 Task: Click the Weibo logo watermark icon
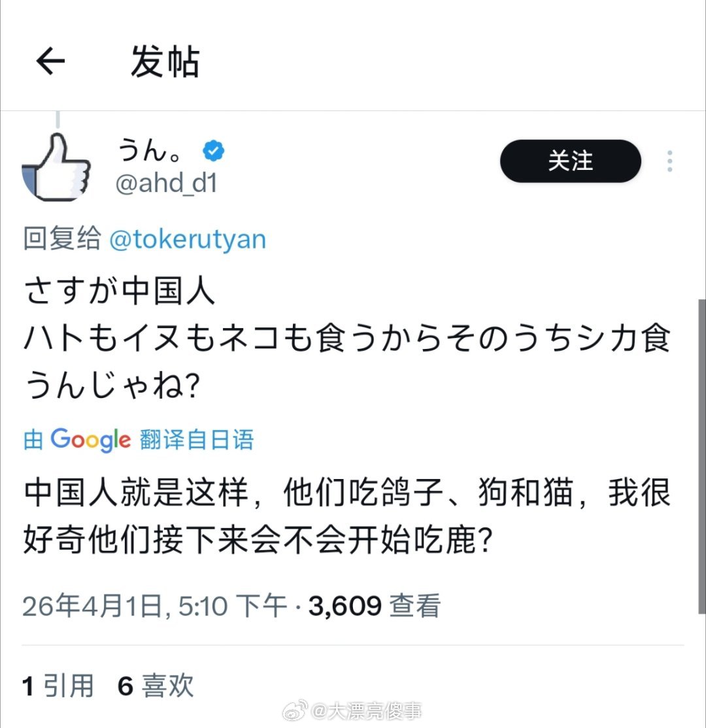click(295, 710)
